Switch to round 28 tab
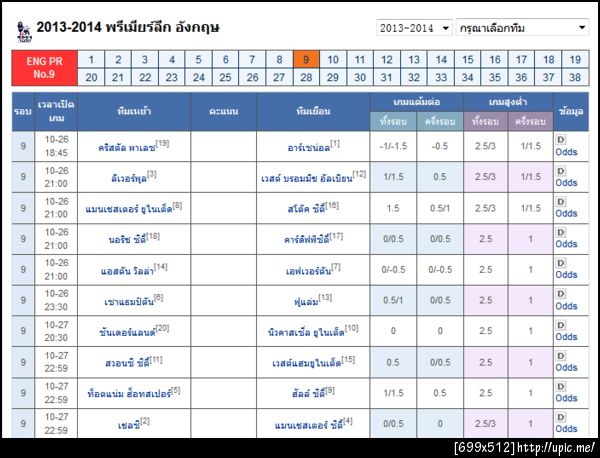600x458 pixels. 306,77
